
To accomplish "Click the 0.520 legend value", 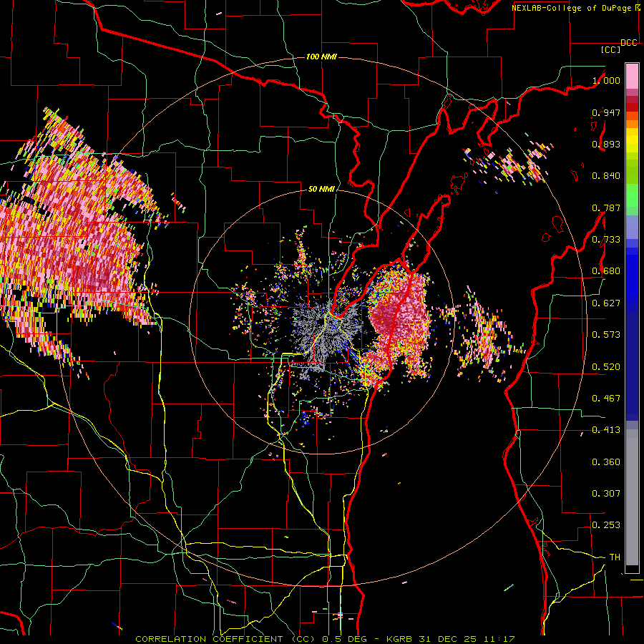I will 606,367.
